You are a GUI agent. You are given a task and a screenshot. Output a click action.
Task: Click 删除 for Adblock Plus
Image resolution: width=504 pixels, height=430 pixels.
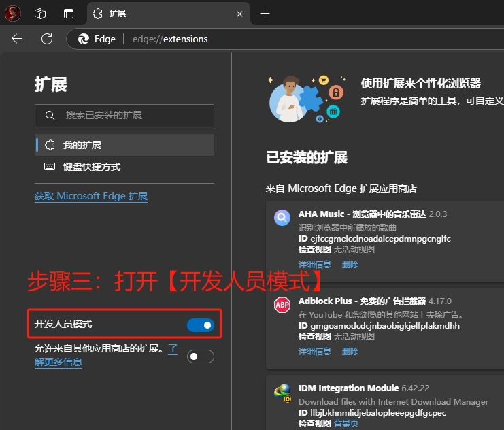coord(350,351)
